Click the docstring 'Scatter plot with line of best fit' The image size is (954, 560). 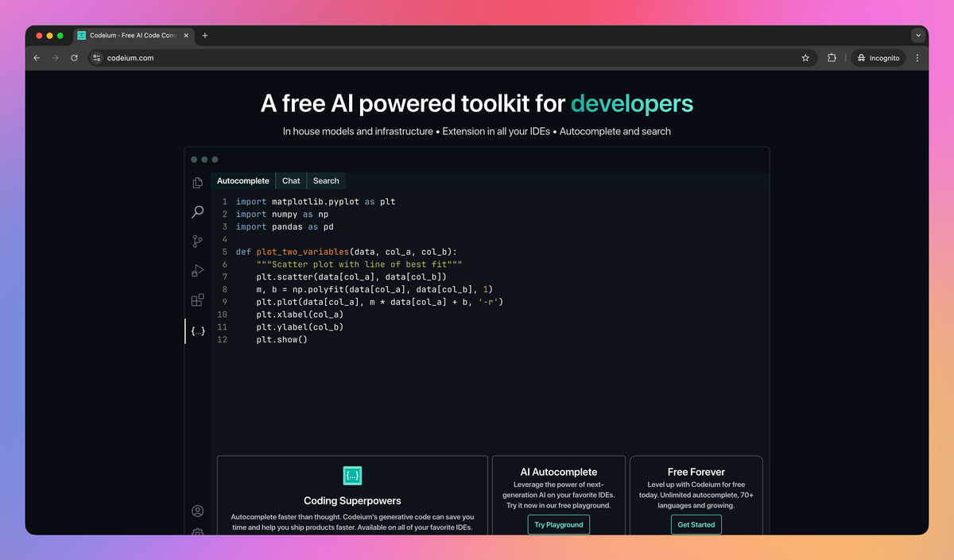tap(359, 265)
